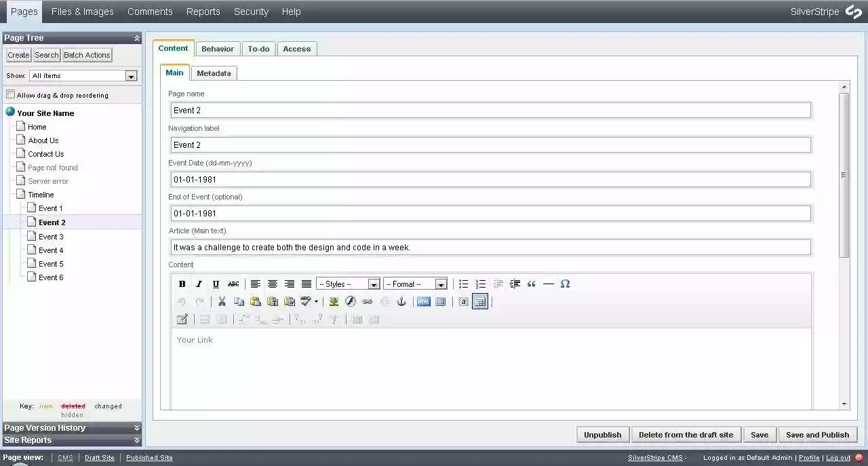Insert a special character using the omega icon

pyautogui.click(x=566, y=284)
